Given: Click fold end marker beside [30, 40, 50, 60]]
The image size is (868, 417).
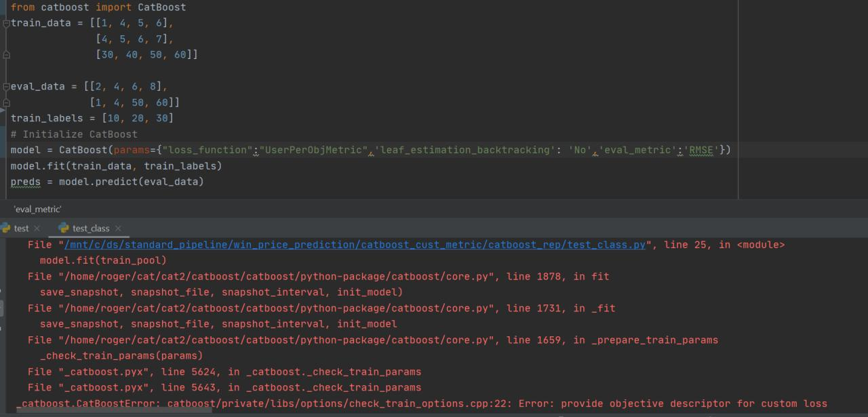Looking at the screenshot, I should tap(6, 55).
